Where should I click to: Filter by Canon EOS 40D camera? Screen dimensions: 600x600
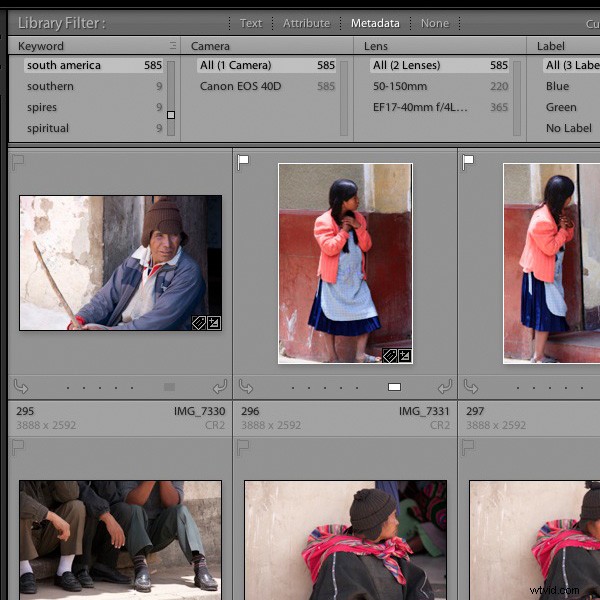coord(267,86)
